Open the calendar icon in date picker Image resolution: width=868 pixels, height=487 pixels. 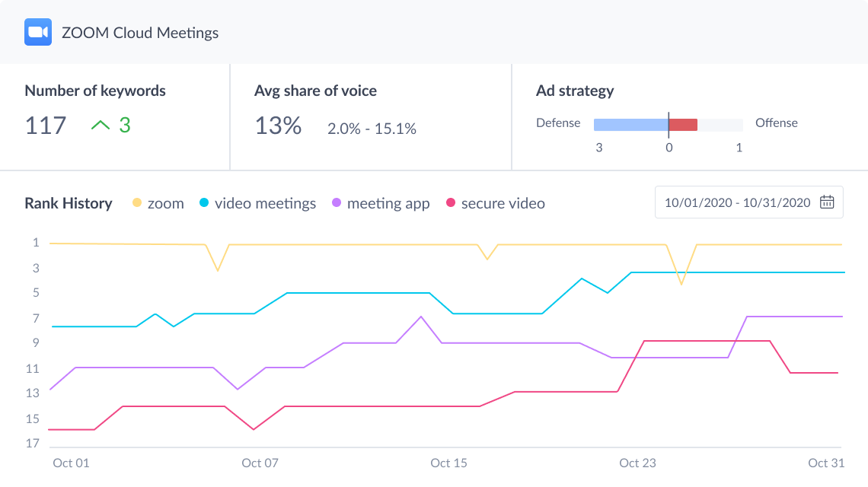tap(827, 202)
